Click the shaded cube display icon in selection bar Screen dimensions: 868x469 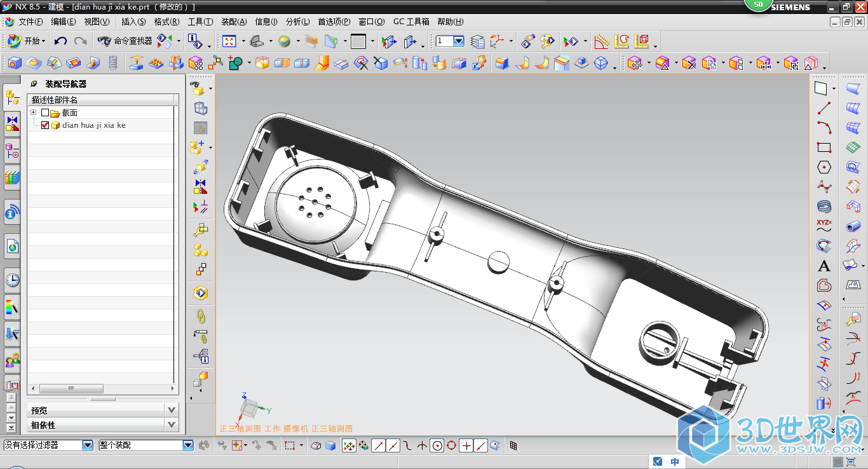(330, 445)
